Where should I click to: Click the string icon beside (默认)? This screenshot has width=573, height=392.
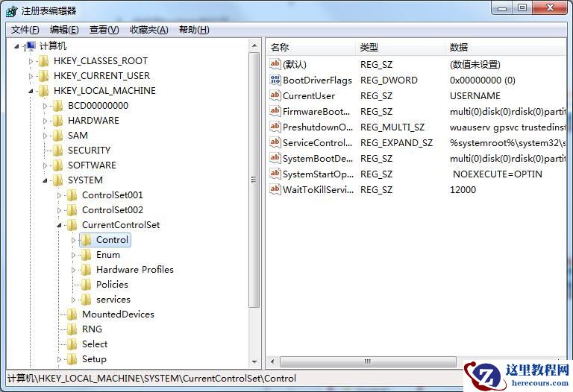(275, 64)
